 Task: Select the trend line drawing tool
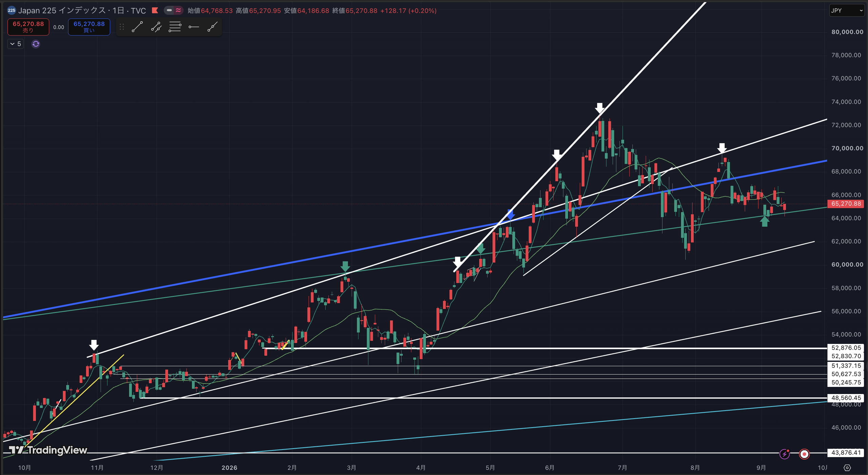coord(137,27)
